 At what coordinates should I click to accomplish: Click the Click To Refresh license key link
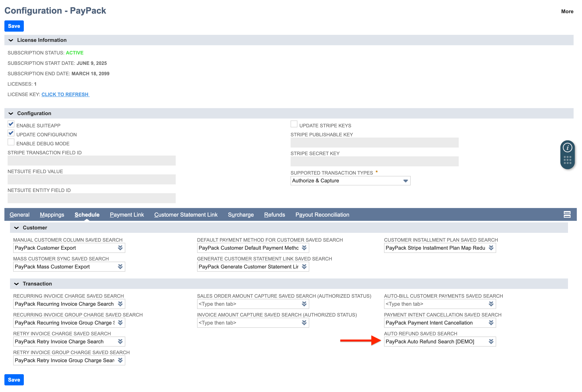coord(65,94)
